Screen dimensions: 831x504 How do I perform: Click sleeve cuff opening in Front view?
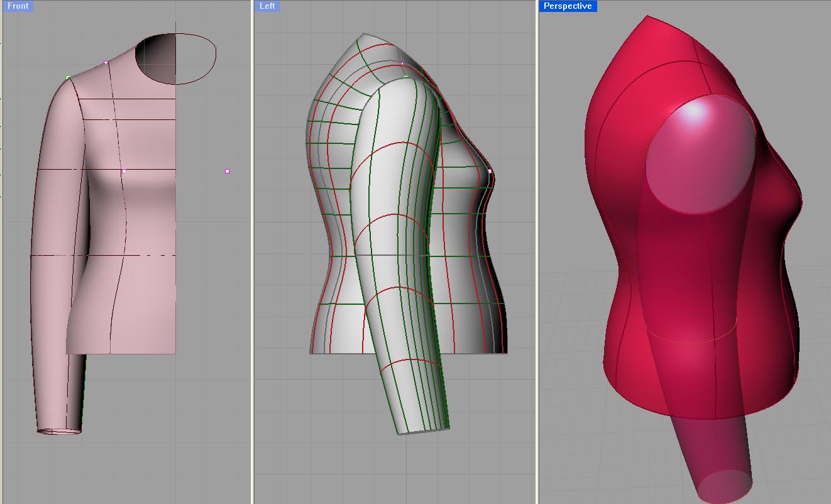pyautogui.click(x=59, y=431)
